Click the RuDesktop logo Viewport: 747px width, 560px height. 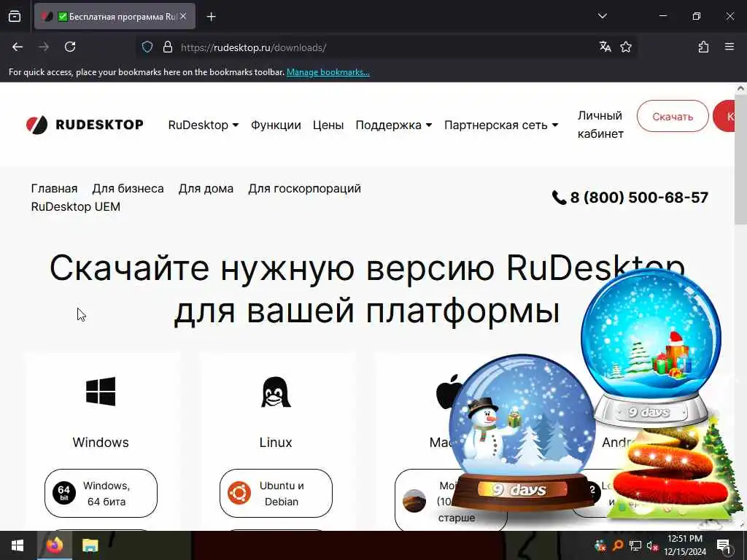click(85, 125)
